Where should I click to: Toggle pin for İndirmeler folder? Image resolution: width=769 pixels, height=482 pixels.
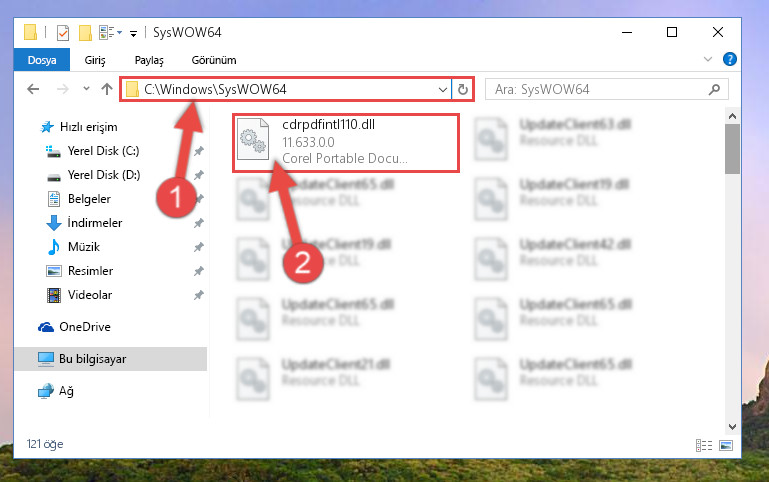(x=199, y=223)
